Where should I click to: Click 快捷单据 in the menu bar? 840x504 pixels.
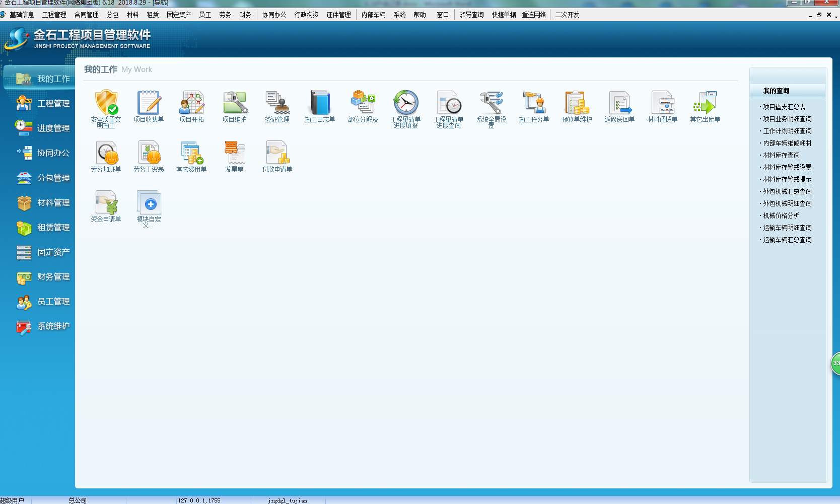504,15
